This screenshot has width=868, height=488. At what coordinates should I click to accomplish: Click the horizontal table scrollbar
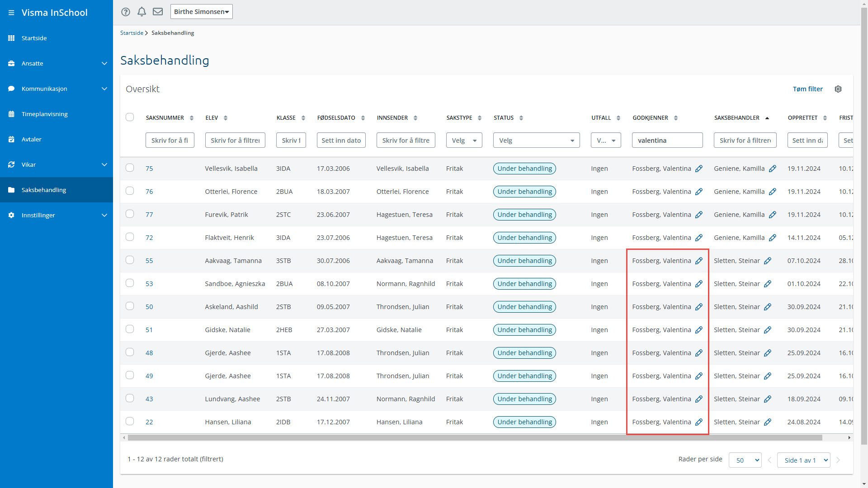[x=475, y=437]
